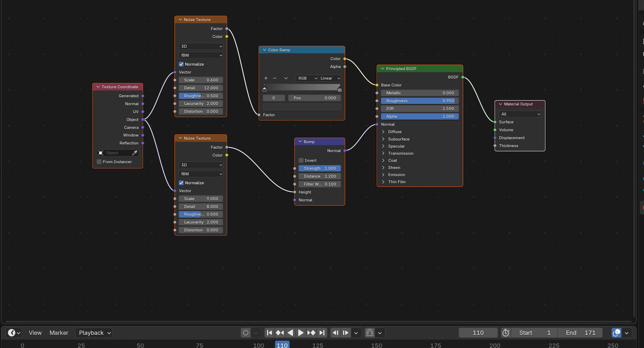This screenshot has width=644, height=348.
Task: Enable the From Instancer checkbox
Action: (x=99, y=162)
